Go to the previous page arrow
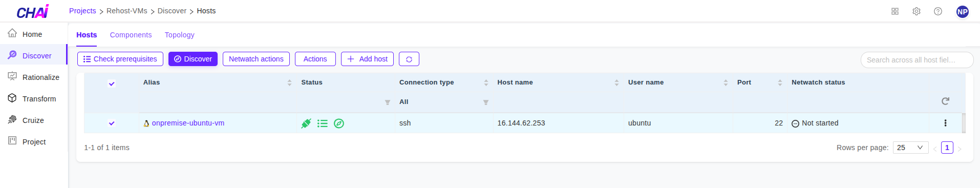 tap(935, 149)
